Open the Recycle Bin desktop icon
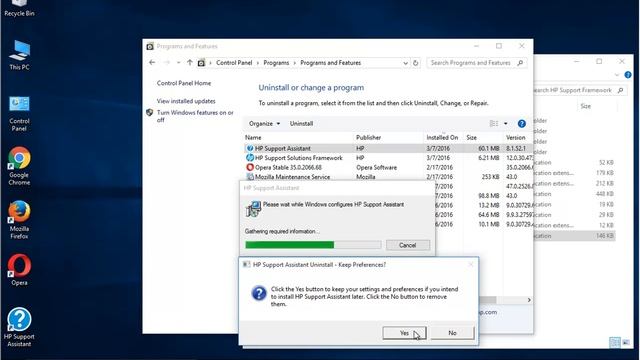 [x=19, y=8]
